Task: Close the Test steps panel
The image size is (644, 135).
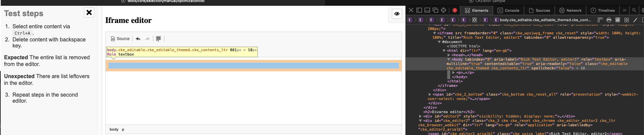Action: click(89, 12)
